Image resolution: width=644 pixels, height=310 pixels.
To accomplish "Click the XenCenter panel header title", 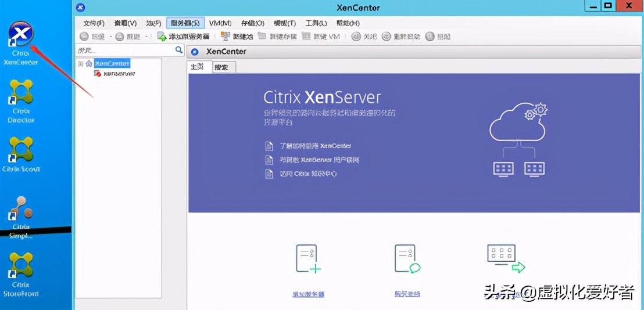I will 226,52.
